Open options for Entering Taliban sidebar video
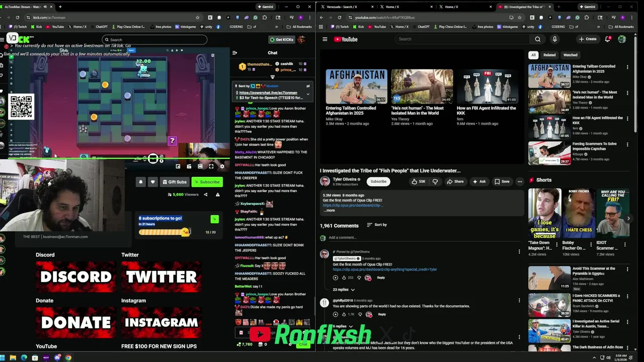Image resolution: width=644 pixels, height=362 pixels. (627, 67)
